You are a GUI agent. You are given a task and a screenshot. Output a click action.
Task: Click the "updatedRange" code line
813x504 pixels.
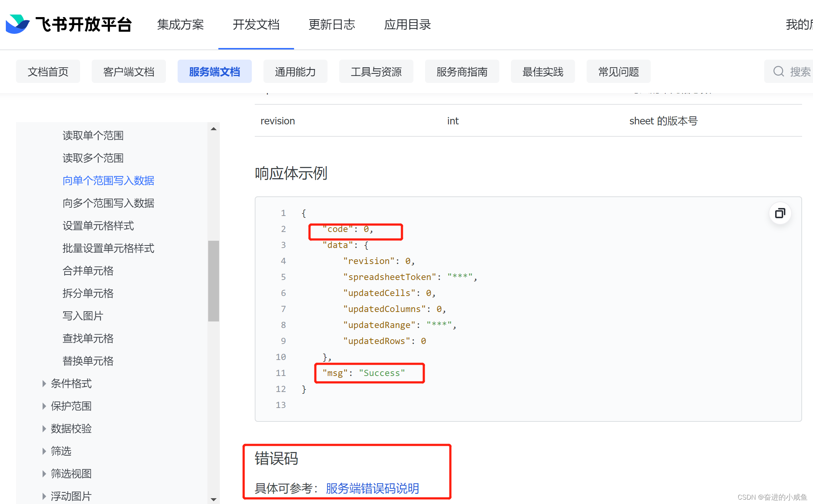coord(400,325)
